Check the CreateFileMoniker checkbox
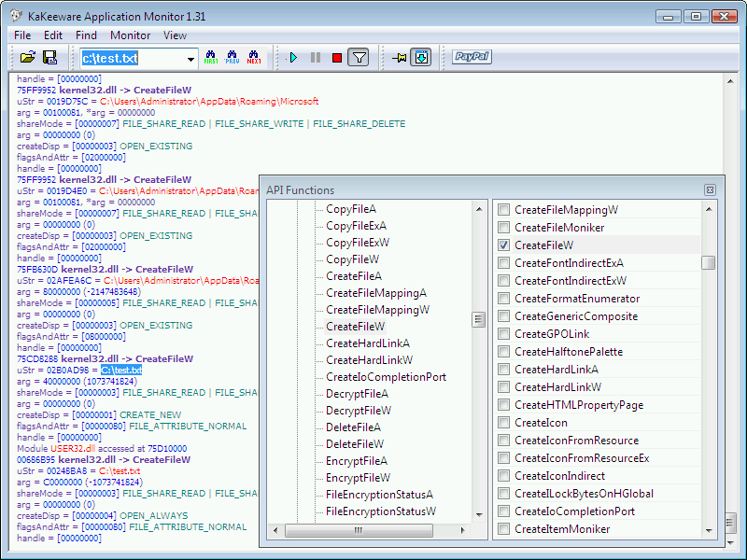The image size is (747, 560). (x=503, y=227)
